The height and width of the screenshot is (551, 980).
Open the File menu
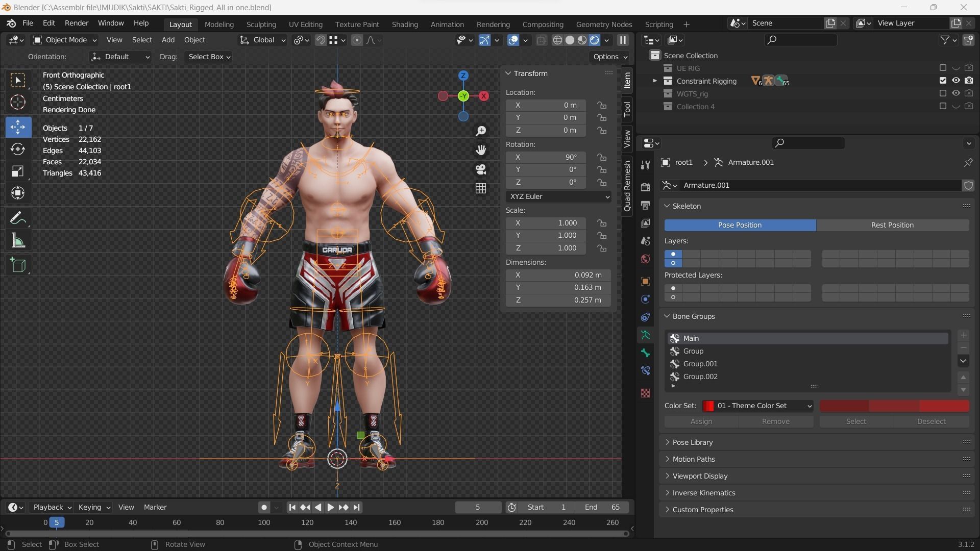pyautogui.click(x=28, y=23)
